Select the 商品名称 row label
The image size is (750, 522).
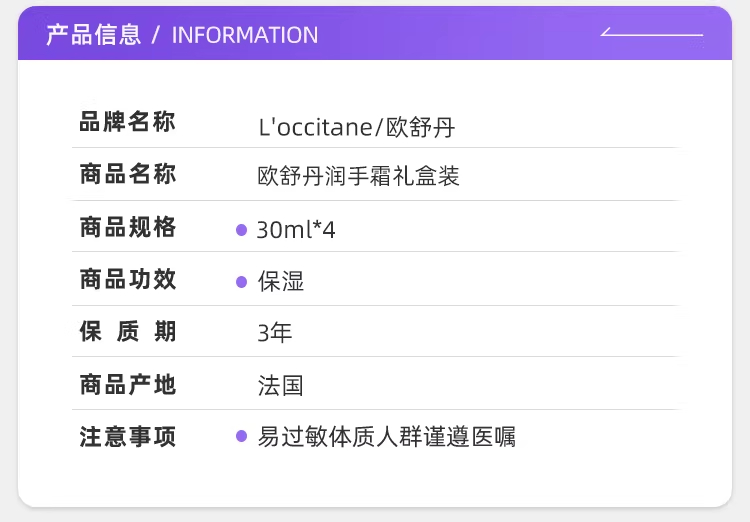[127, 175]
